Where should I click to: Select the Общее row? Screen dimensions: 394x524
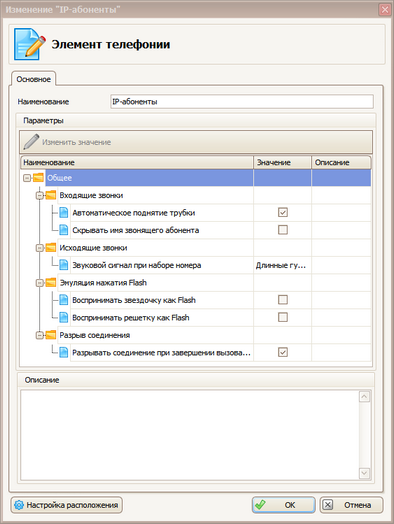pyautogui.click(x=196, y=178)
